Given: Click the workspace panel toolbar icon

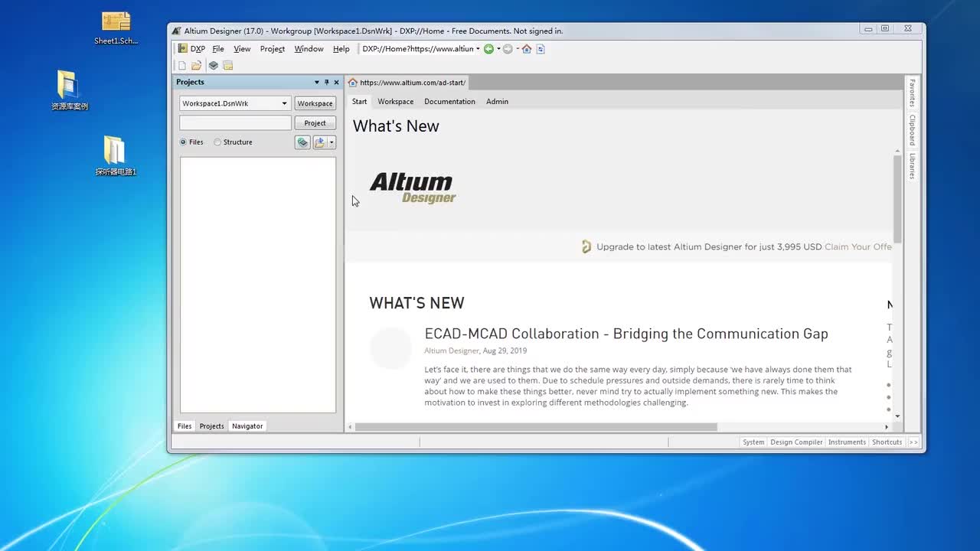Looking at the screenshot, I should 227,66.
